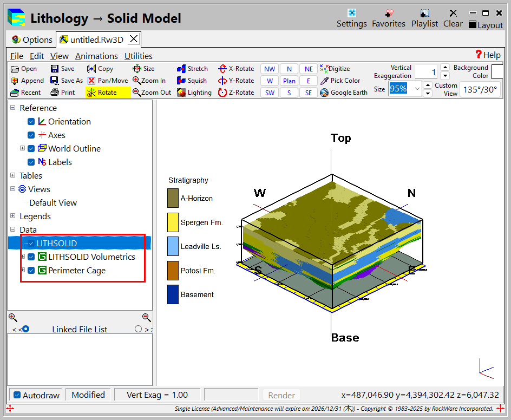
Task: Click the Plan view button
Action: [289, 81]
